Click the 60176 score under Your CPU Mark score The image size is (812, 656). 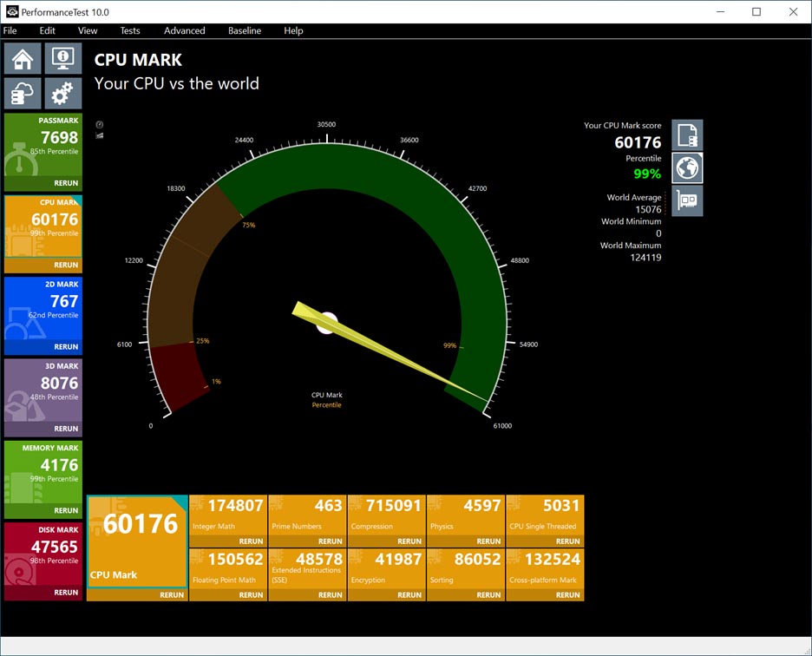[638, 142]
